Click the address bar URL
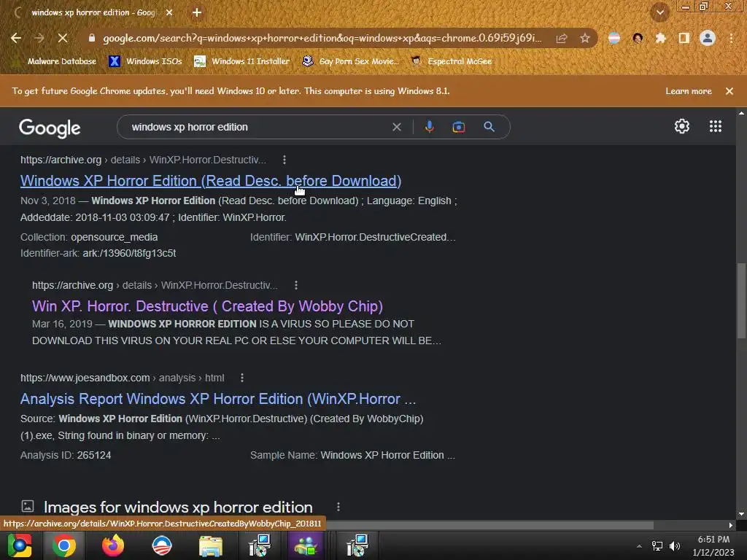The height and width of the screenshot is (560, 747). point(322,38)
